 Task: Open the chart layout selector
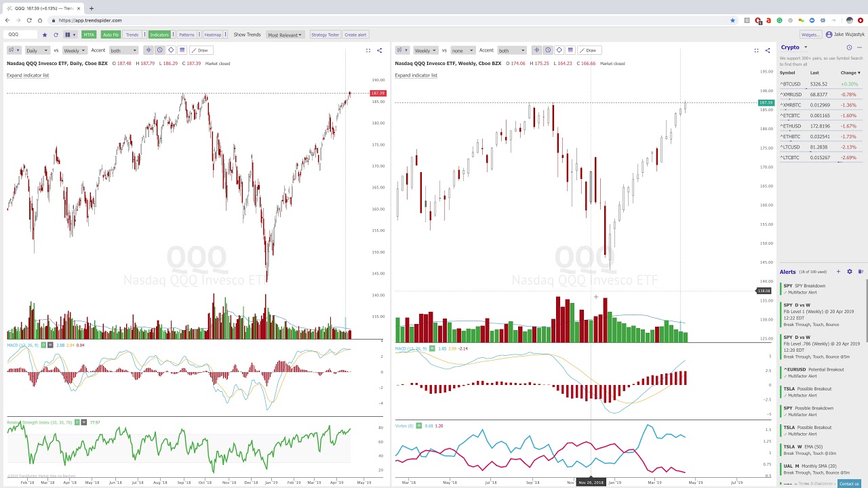69,35
